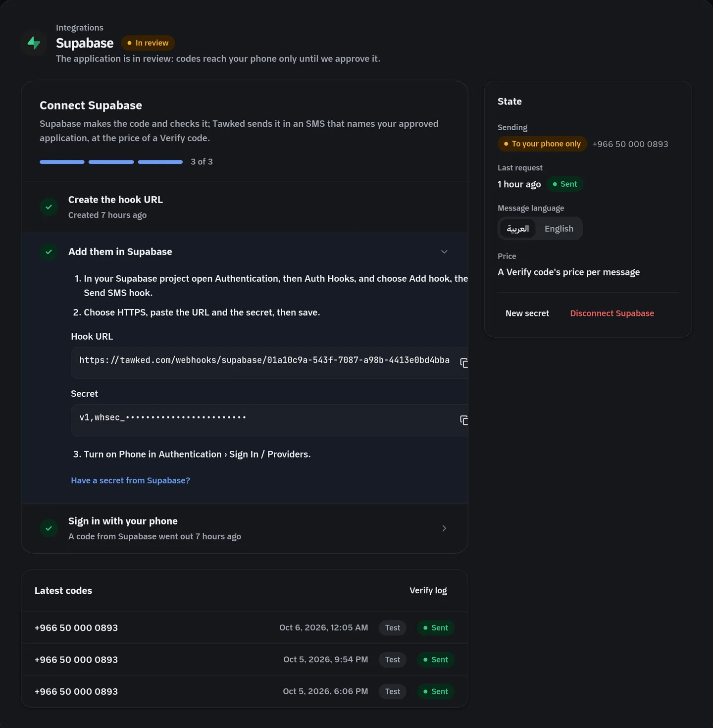
Task: Switch message language to English
Action: [x=559, y=228]
